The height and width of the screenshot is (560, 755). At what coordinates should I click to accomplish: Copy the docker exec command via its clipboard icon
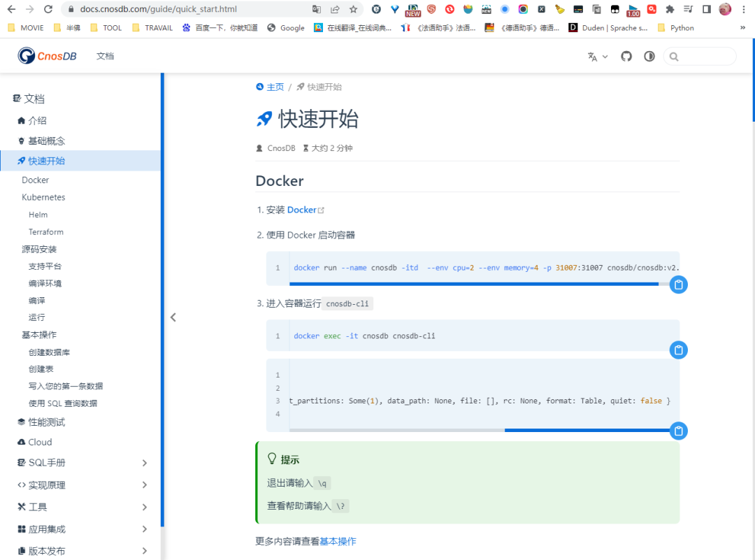(678, 350)
